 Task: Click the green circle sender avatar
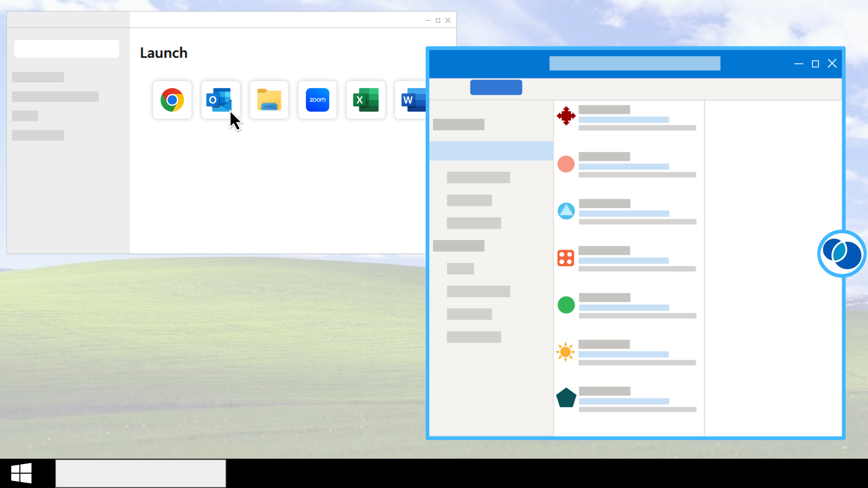[566, 305]
